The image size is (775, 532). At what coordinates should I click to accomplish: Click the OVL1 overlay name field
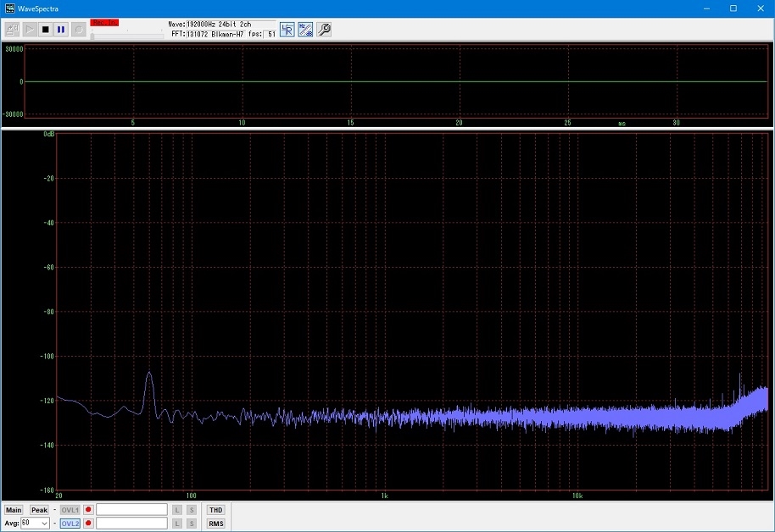click(x=131, y=510)
